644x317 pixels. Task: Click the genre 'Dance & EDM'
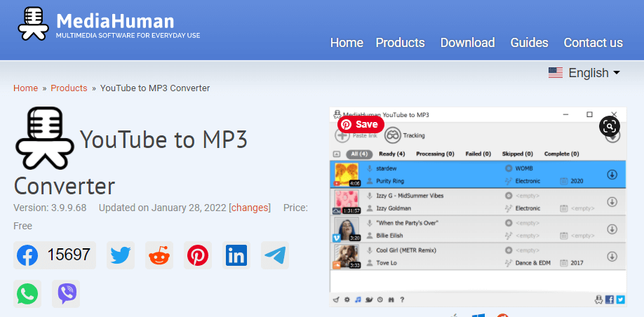532,263
